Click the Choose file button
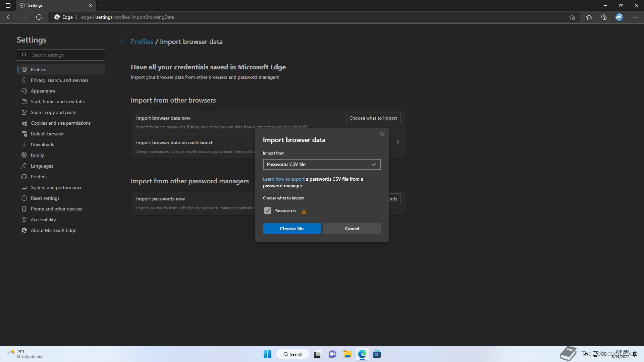This screenshot has height=362, width=644. pyautogui.click(x=291, y=229)
